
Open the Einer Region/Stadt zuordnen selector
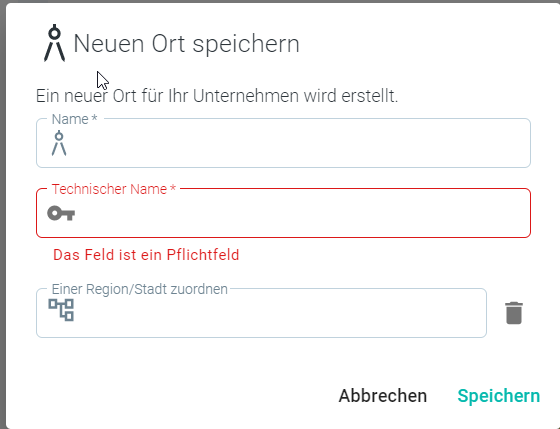pos(261,313)
